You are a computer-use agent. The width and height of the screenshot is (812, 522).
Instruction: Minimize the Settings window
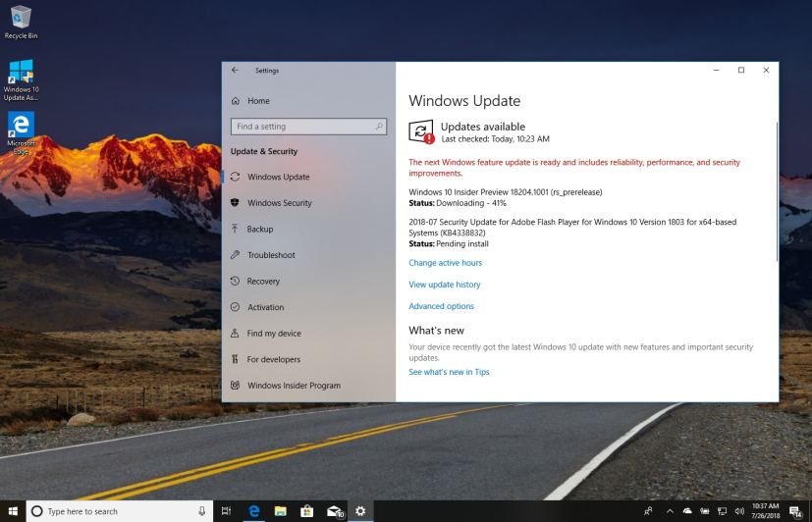716,70
